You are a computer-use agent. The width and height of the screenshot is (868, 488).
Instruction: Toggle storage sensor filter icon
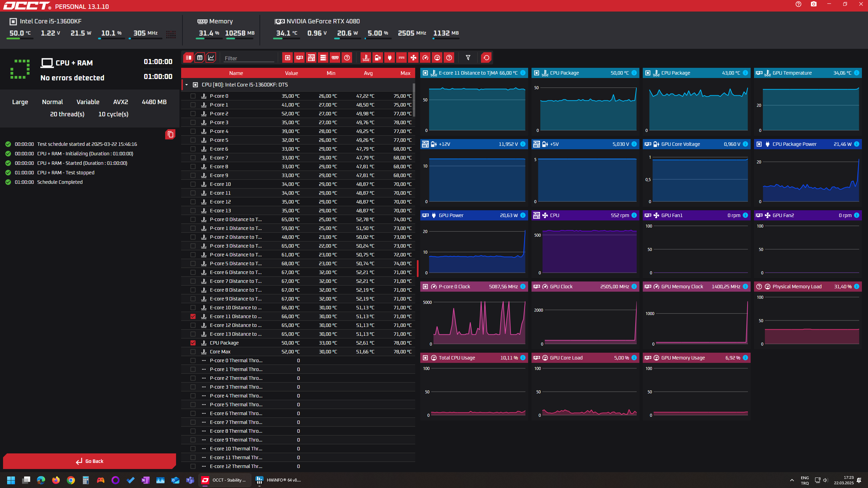pos(323,58)
